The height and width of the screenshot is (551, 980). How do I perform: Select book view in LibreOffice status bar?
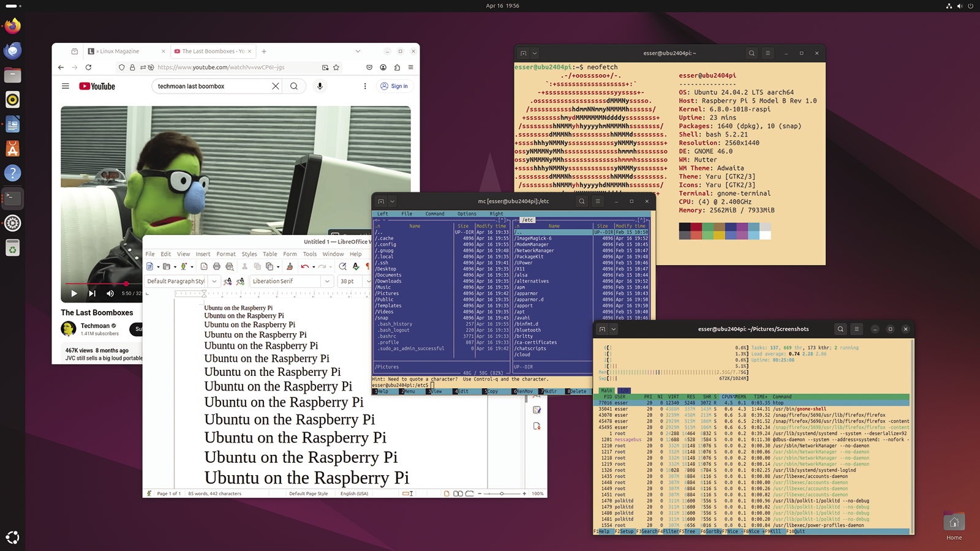[x=469, y=493]
